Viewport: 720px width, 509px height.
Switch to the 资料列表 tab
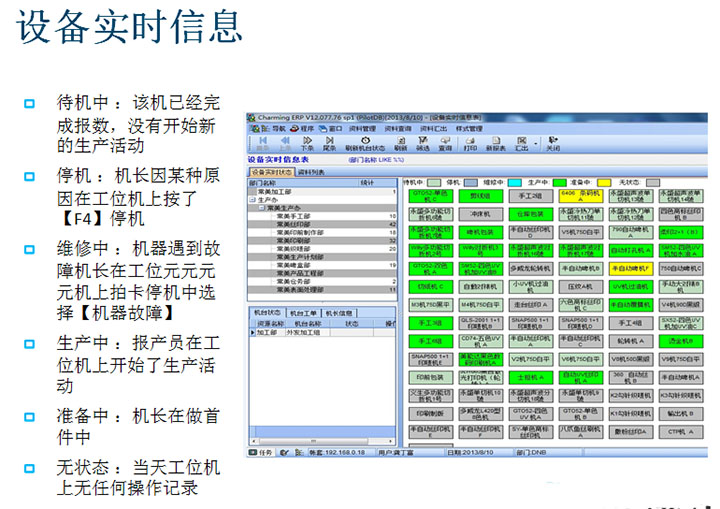[x=311, y=172]
